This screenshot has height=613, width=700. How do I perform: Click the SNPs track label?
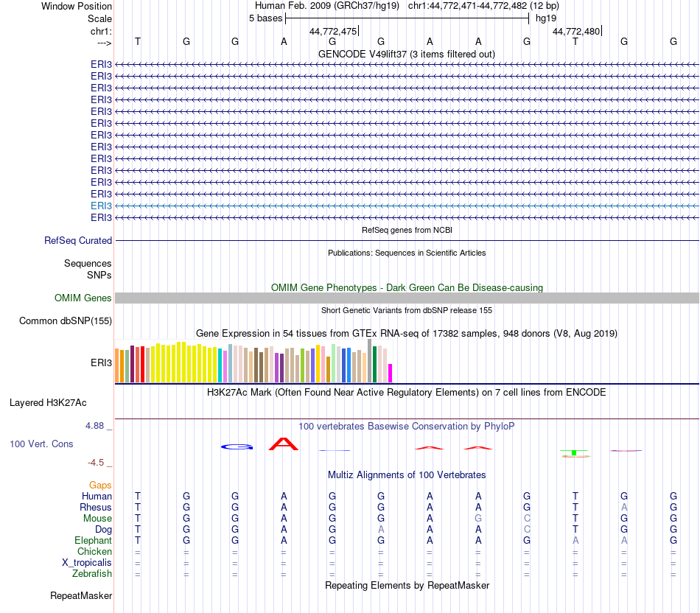[99, 275]
